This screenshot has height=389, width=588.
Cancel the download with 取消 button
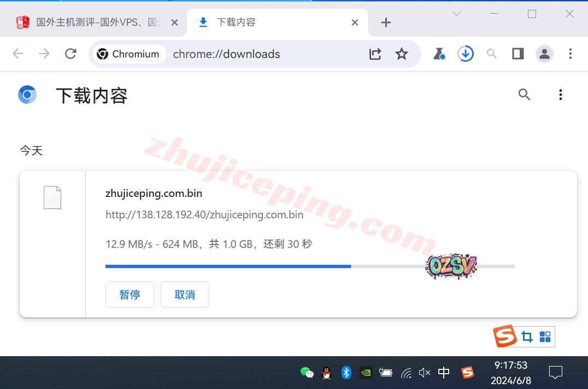[x=185, y=294]
